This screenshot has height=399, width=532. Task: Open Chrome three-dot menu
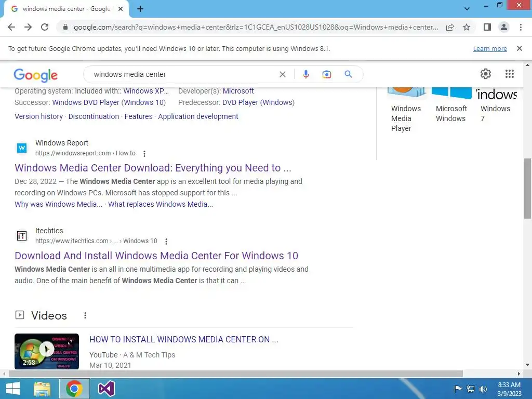pyautogui.click(x=521, y=27)
